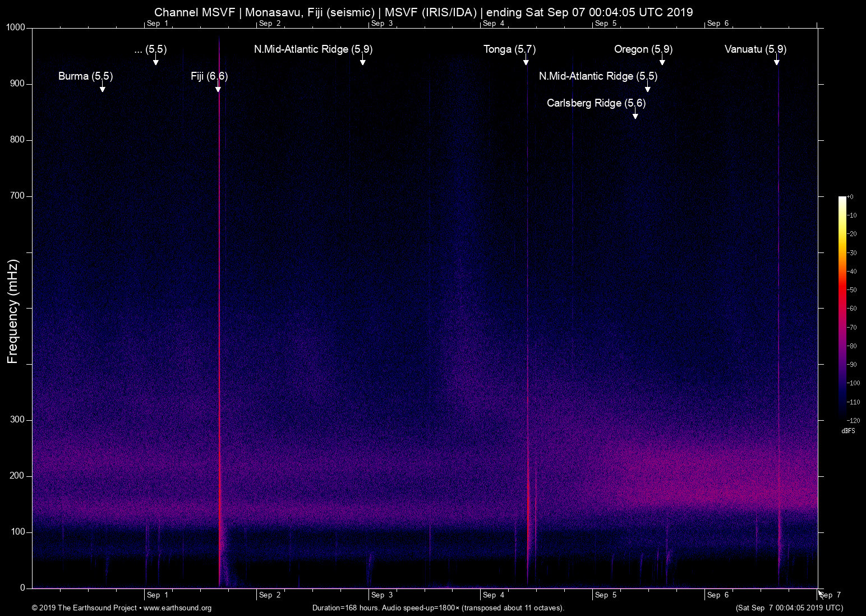The height and width of the screenshot is (616, 866).
Task: Click arrow under N.Mid-Atlantic Ridge (5.9)
Action: pos(362,62)
